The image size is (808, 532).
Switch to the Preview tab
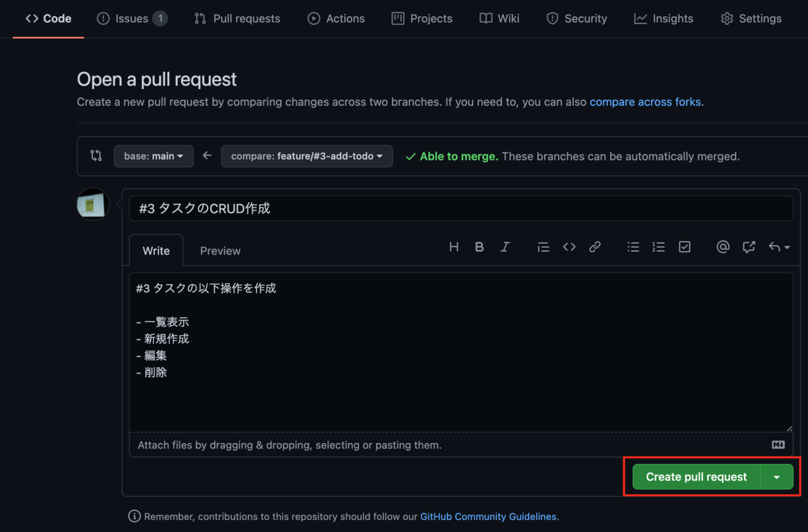(x=220, y=251)
